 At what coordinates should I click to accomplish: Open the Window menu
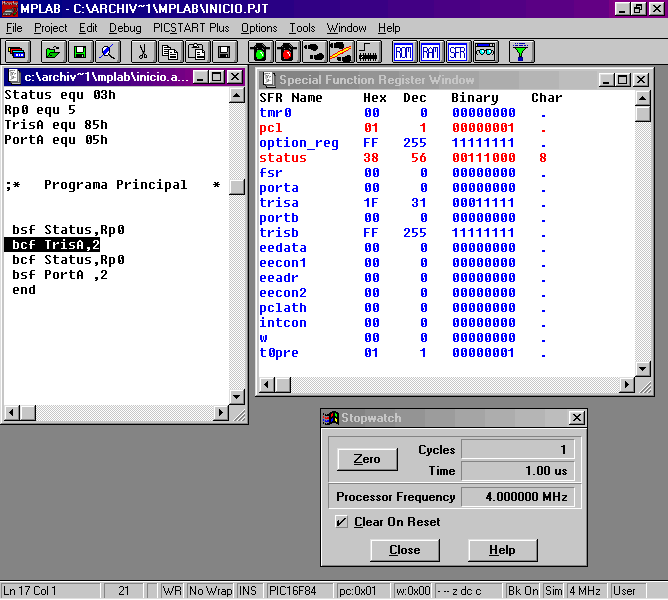347,28
